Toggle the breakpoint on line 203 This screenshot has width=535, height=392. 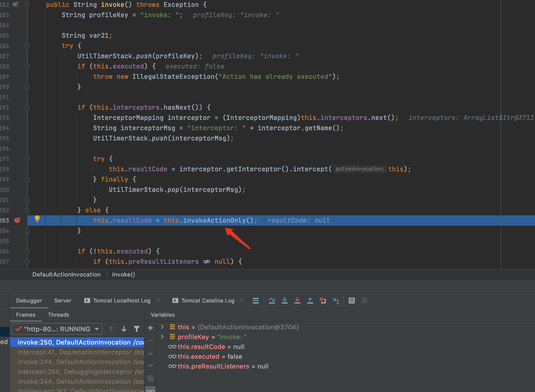(17, 220)
